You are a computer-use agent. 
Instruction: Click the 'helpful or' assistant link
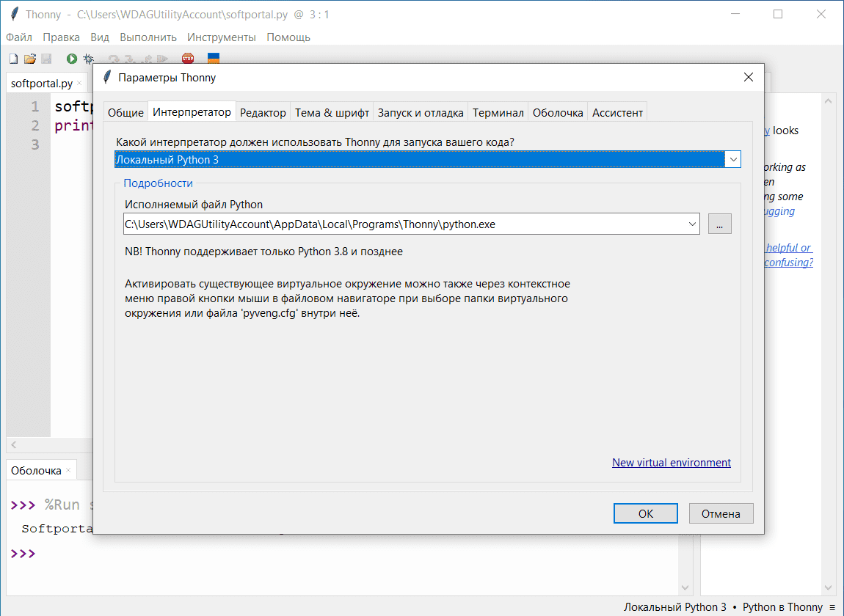pyautogui.click(x=788, y=247)
